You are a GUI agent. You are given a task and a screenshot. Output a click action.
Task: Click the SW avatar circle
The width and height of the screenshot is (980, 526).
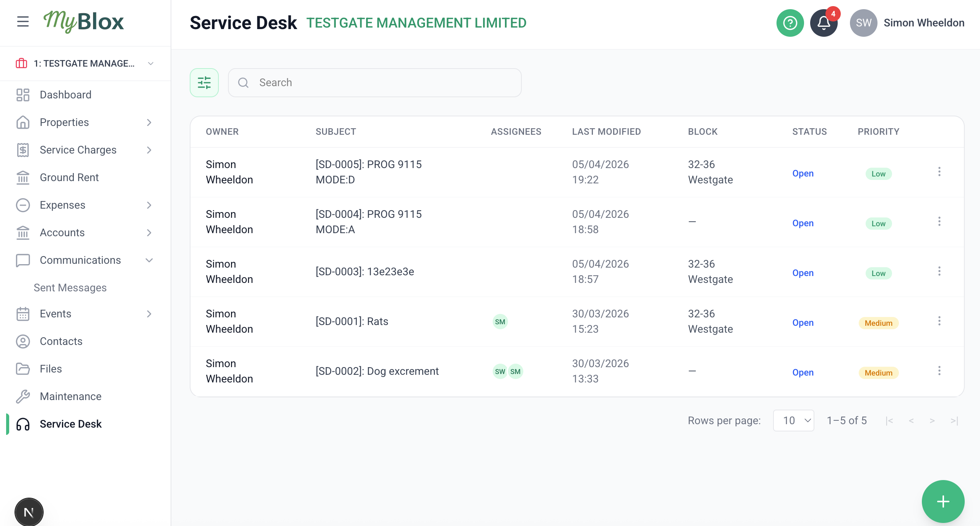[863, 23]
